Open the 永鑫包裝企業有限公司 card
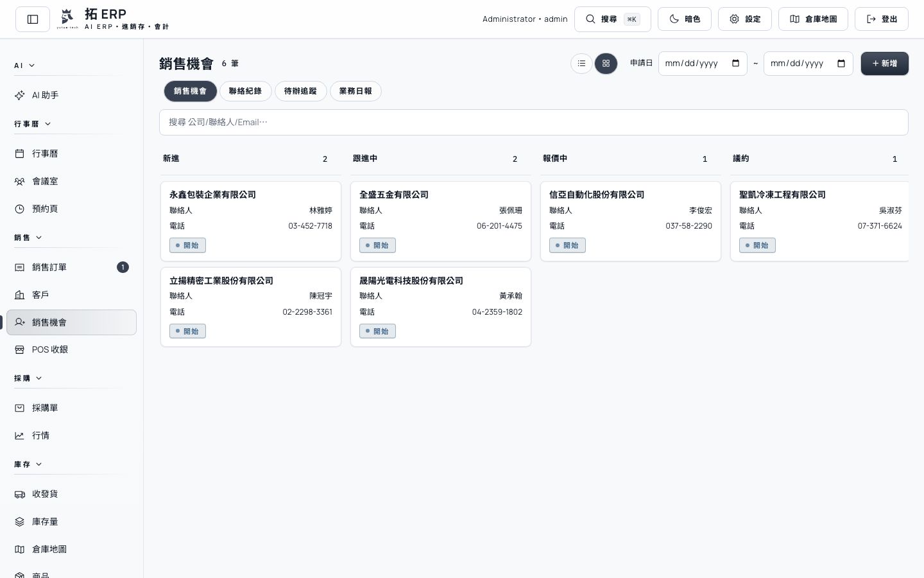Screen dimensions: 924x578 tap(251, 221)
